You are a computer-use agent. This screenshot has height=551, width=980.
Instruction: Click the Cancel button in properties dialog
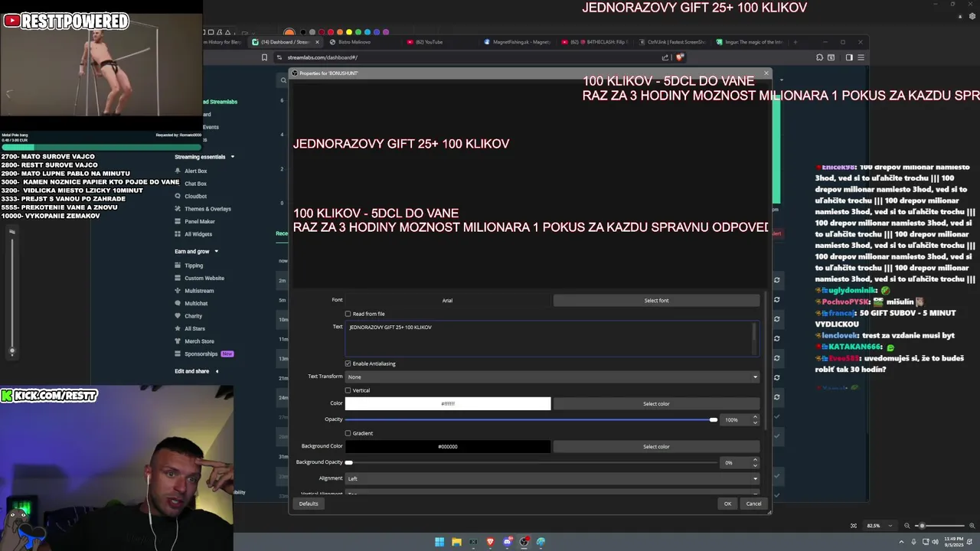[753, 504]
